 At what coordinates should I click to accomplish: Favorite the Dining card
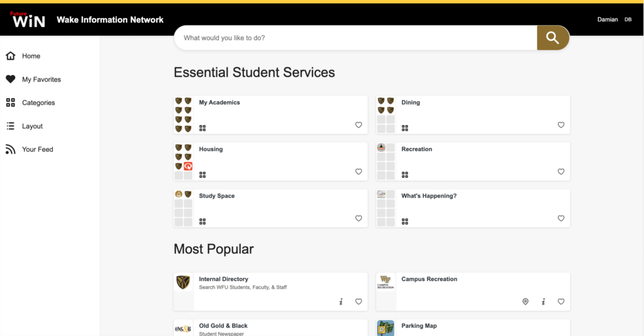[561, 125]
